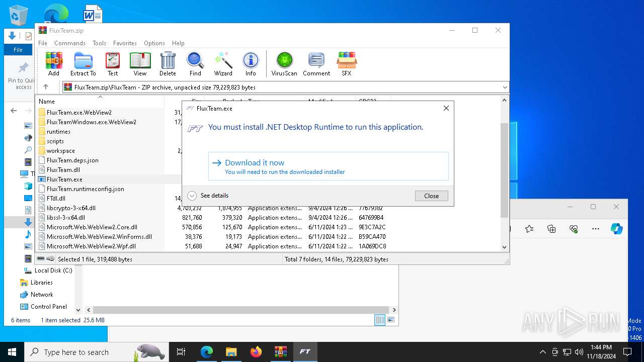Open the Commands menu
644x362 pixels.
[x=70, y=43]
